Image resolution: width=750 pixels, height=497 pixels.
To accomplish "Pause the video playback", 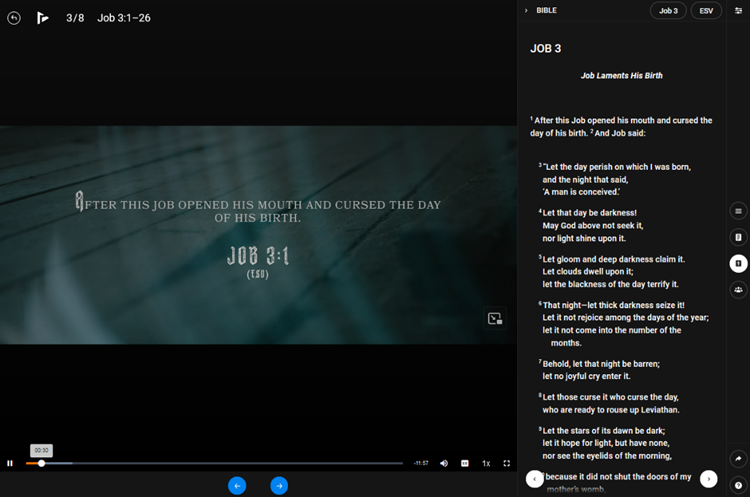I will pyautogui.click(x=10, y=463).
